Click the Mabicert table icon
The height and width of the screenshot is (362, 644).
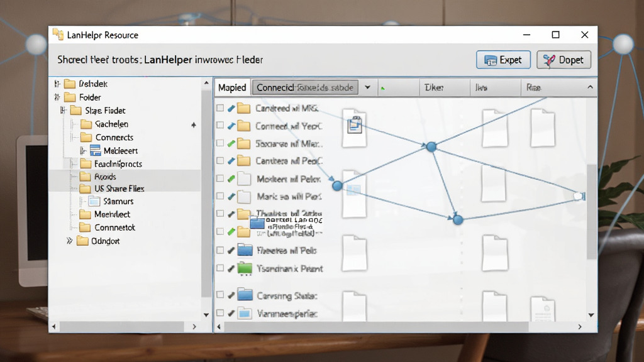[x=96, y=151]
